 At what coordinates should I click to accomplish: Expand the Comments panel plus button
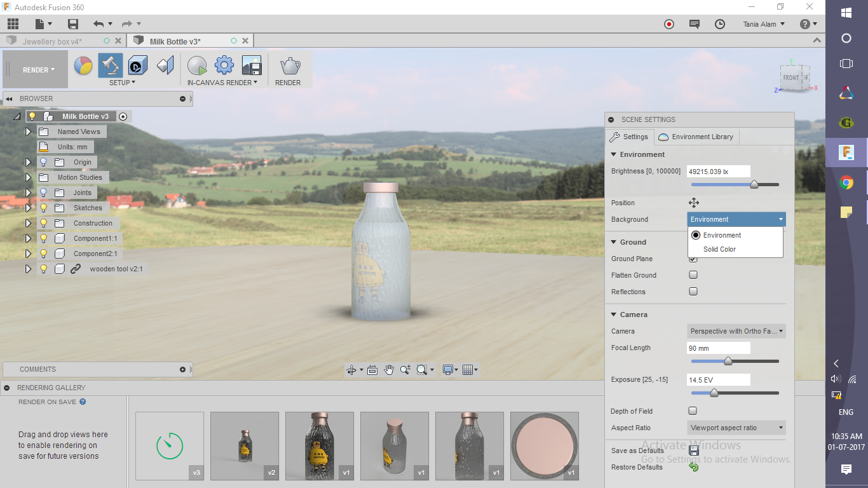pos(182,369)
